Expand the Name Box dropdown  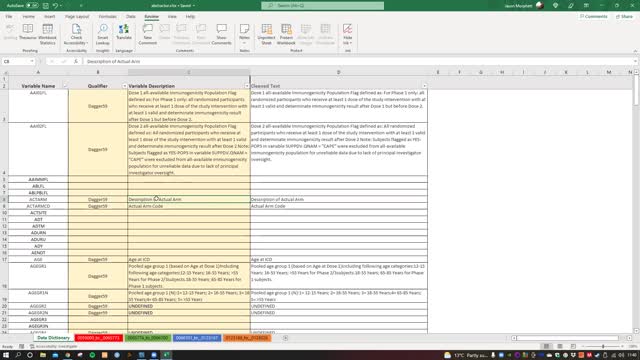32,61
